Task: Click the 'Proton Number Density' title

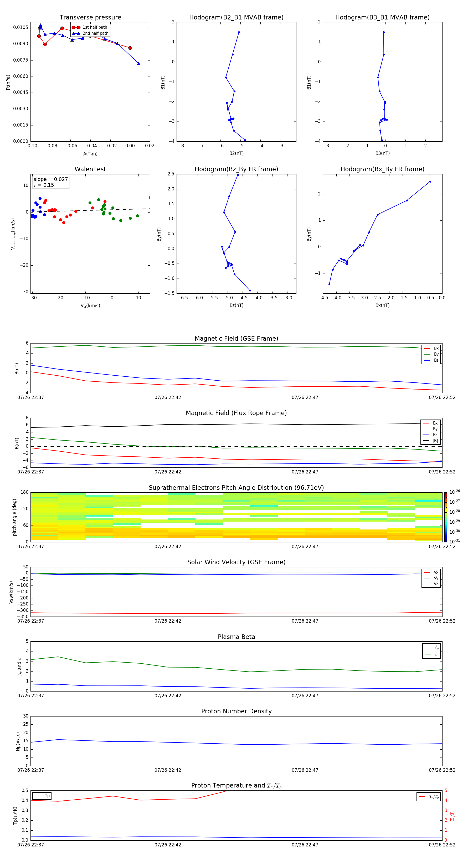Action: pyautogui.click(x=236, y=711)
